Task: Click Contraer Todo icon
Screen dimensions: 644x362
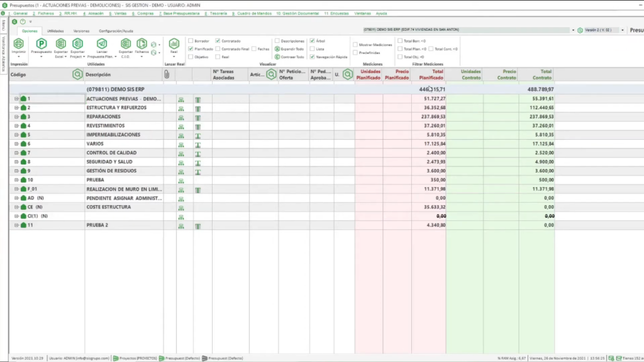Action: coord(277,57)
